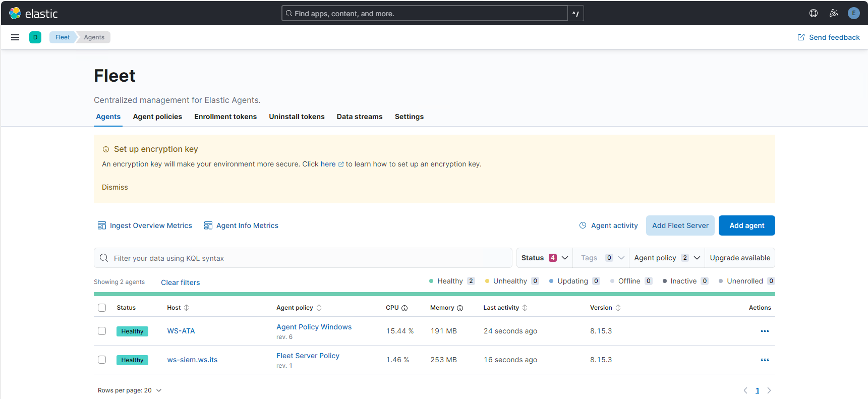
Task: Click the Add agent button
Action: point(746,225)
